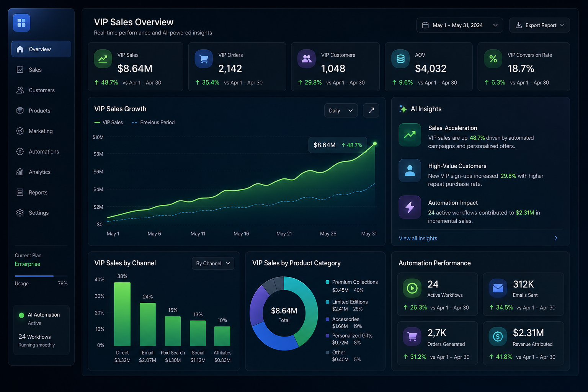Click the Reports document icon
588x392 pixels.
click(20, 192)
